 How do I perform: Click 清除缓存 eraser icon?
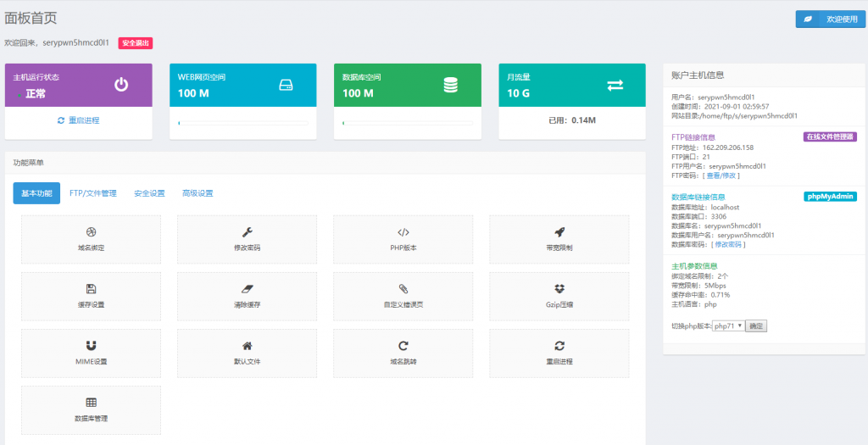(247, 288)
